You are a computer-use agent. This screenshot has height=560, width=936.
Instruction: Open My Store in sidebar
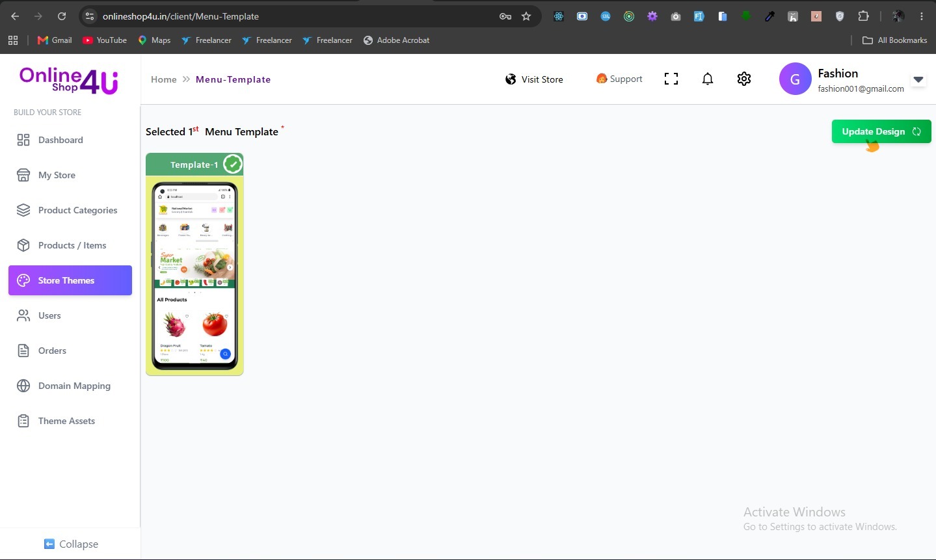(x=70, y=175)
